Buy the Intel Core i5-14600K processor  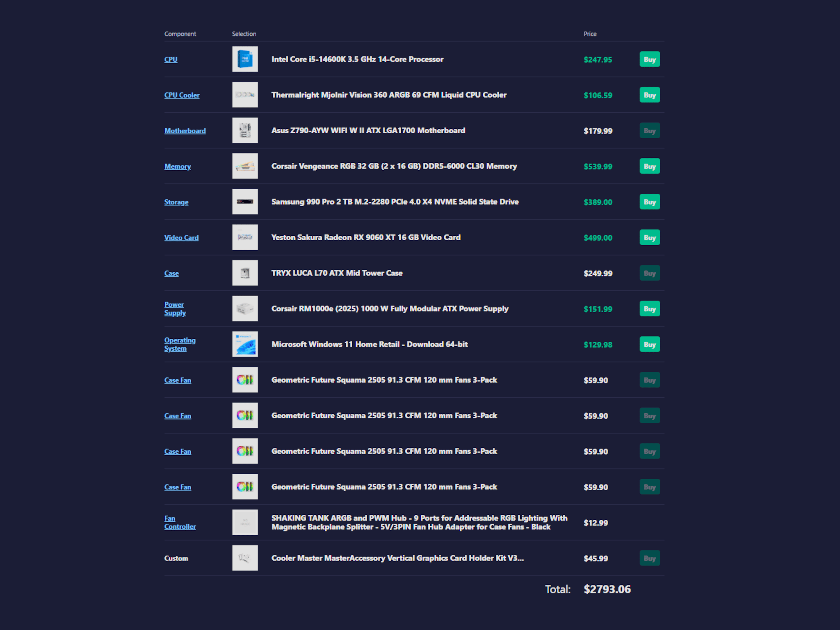(x=650, y=59)
